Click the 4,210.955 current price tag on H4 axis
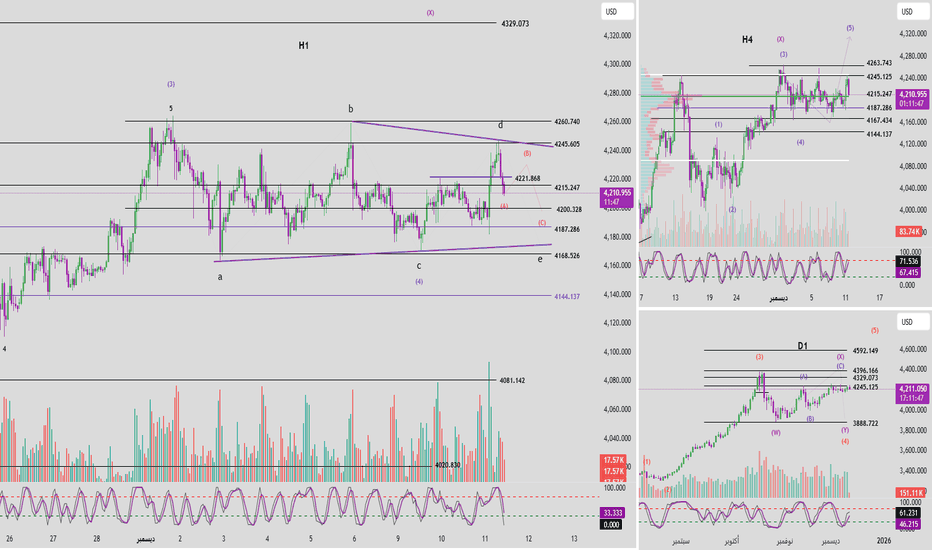 pyautogui.click(x=912, y=99)
